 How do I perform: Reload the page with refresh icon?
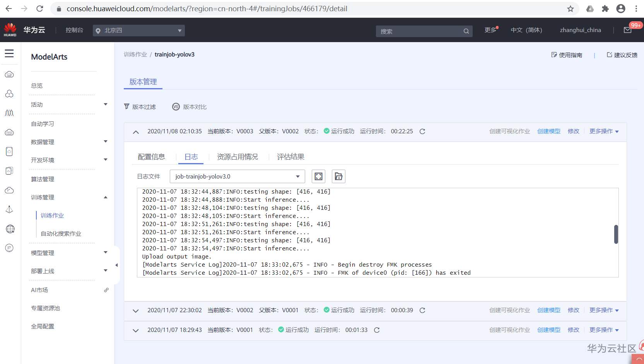(39, 9)
